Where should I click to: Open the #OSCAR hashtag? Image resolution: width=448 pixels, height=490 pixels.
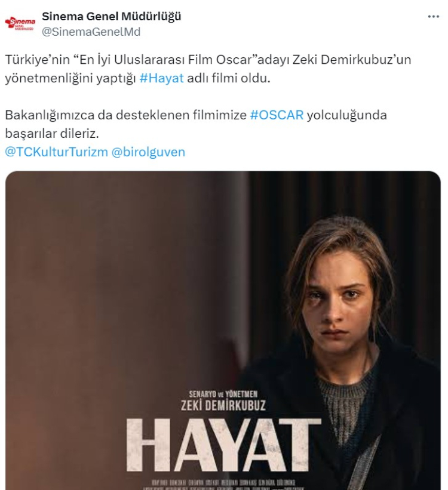[277, 115]
